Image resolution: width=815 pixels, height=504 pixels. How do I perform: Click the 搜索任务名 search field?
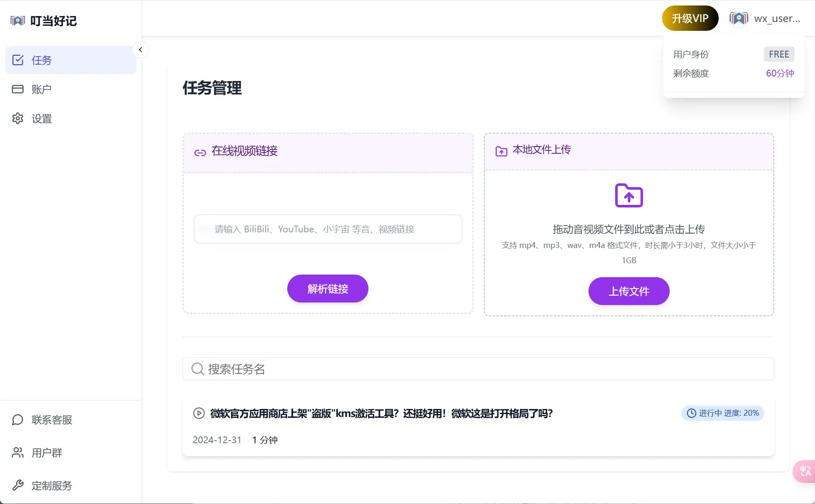coord(478,369)
